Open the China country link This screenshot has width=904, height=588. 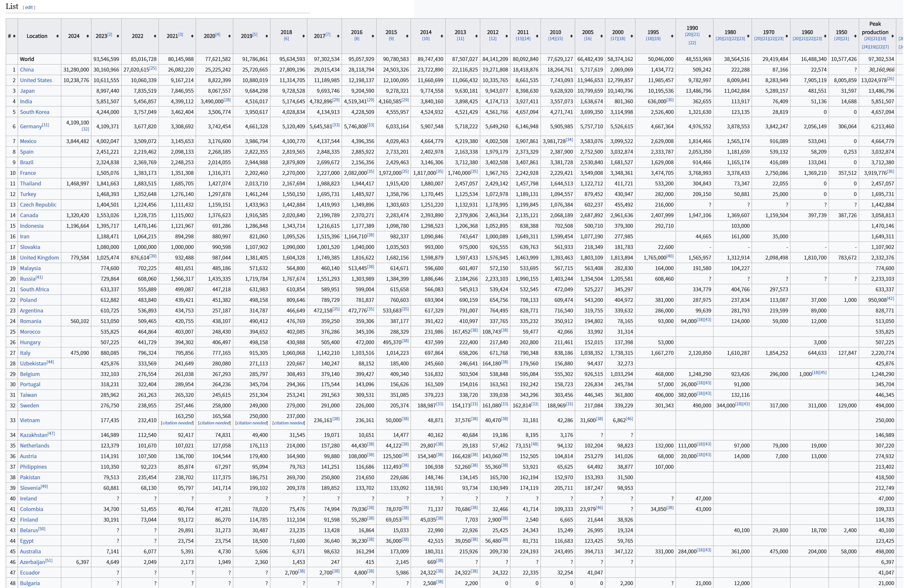pyautogui.click(x=27, y=70)
